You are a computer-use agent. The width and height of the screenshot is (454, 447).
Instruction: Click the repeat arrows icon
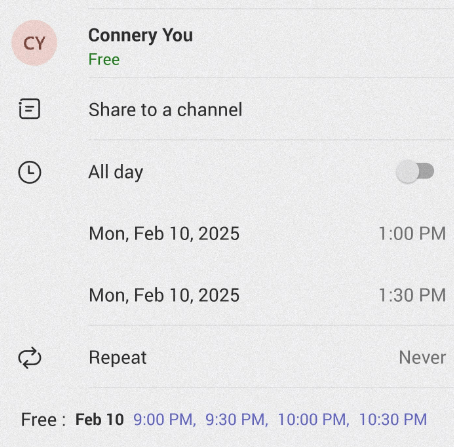[x=30, y=358]
